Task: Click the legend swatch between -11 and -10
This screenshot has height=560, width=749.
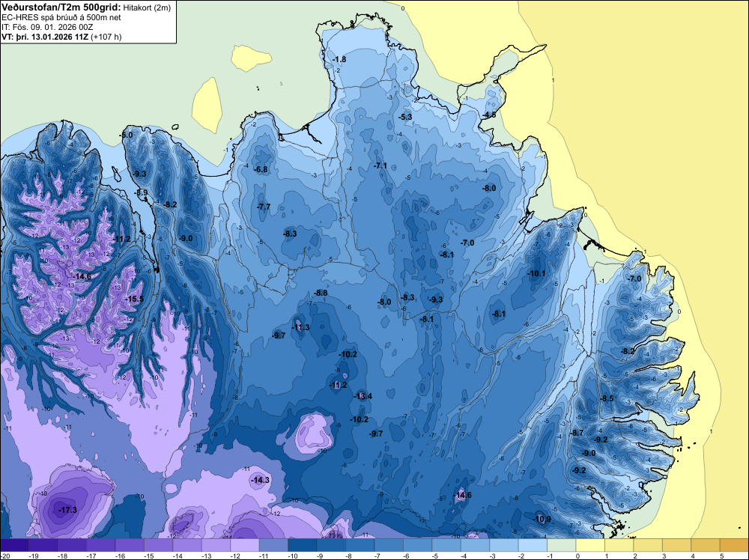Action: [273, 545]
